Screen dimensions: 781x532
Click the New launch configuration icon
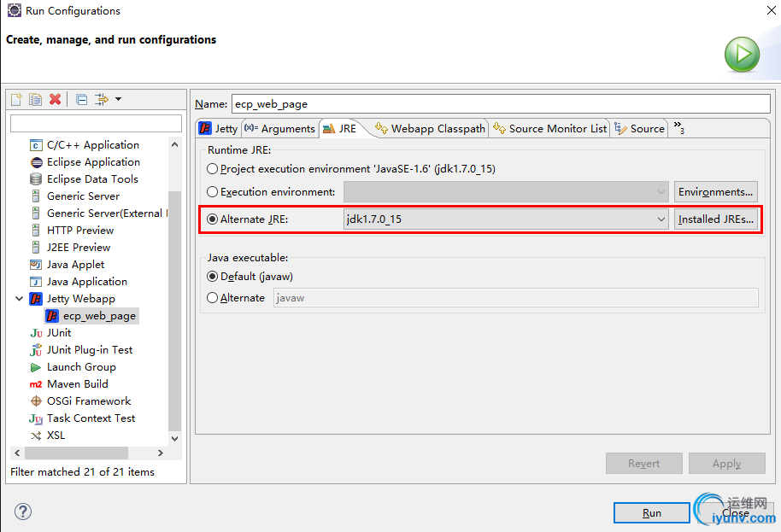point(16,99)
